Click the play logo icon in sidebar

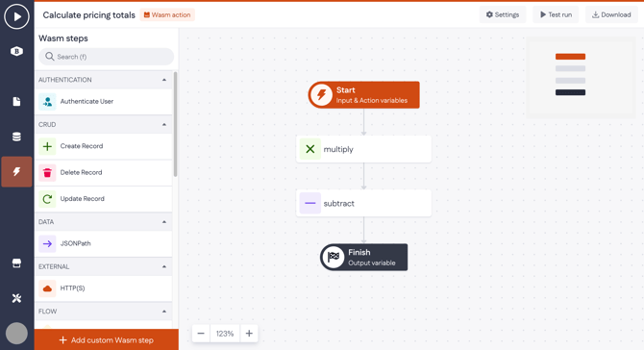pyautogui.click(x=16, y=16)
